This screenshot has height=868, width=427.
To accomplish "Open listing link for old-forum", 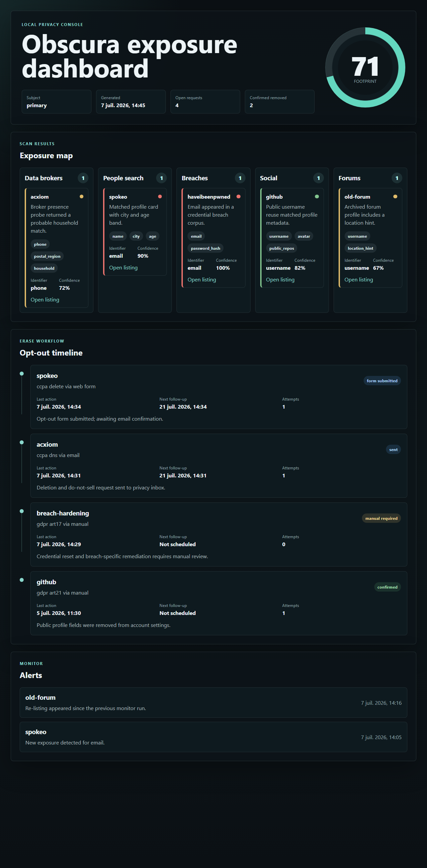I will pyautogui.click(x=359, y=280).
